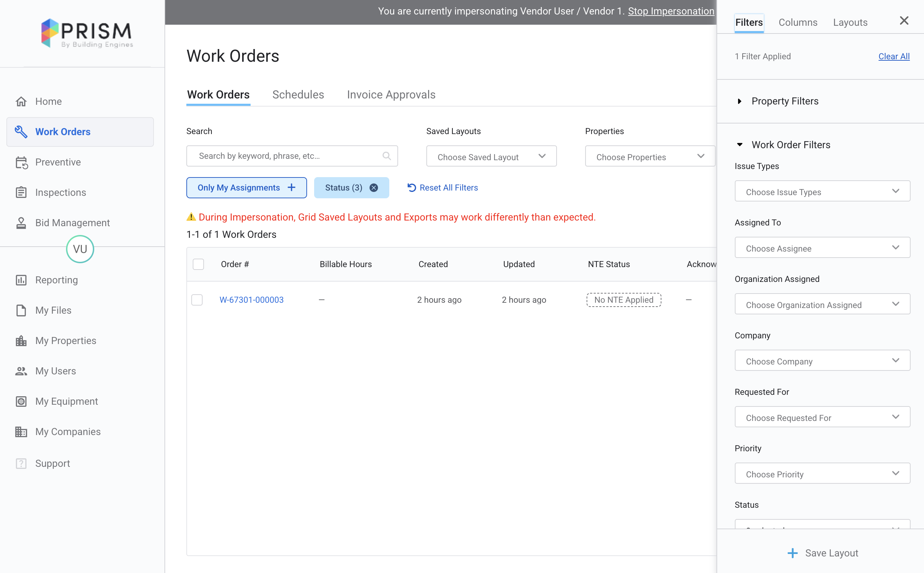
Task: Click the Reporting chart icon
Action: [21, 280]
